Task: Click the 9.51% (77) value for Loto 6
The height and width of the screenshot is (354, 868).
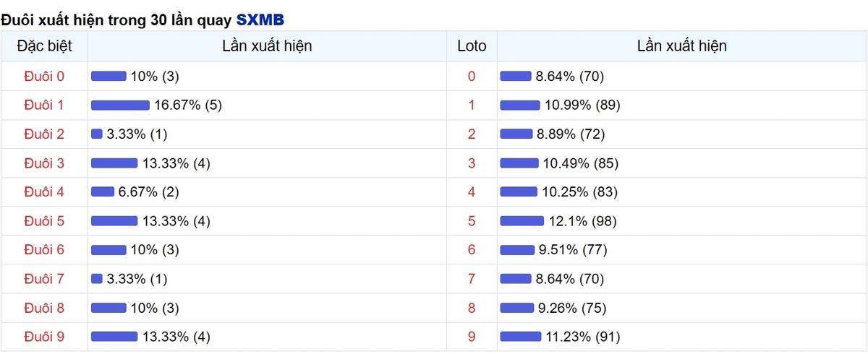Action: point(574,249)
